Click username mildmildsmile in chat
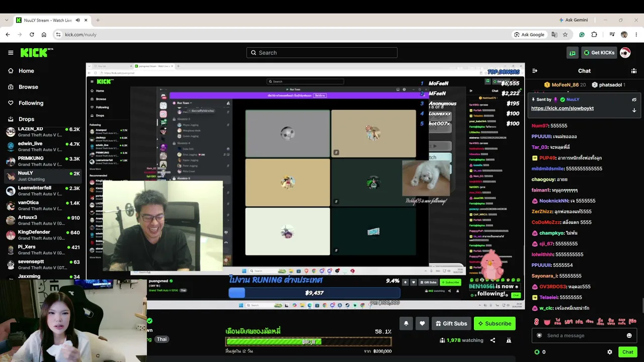Screen dimensions: 644x362 (x=547, y=169)
